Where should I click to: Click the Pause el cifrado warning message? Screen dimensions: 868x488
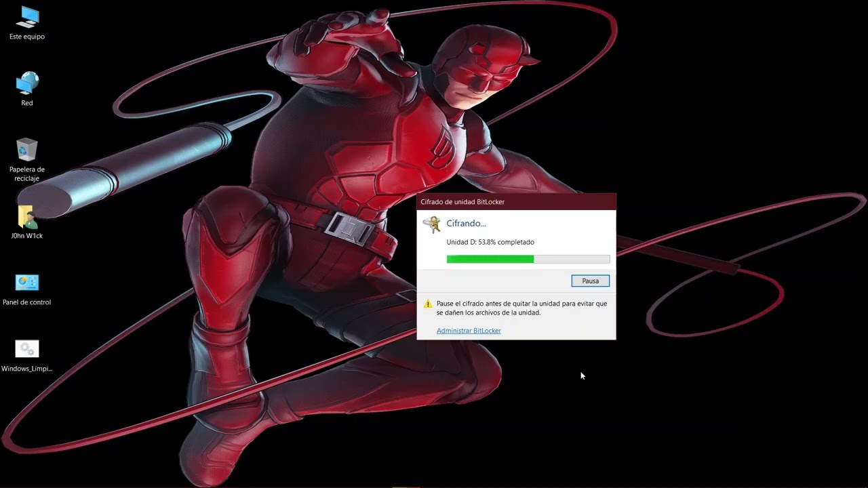[x=521, y=308]
